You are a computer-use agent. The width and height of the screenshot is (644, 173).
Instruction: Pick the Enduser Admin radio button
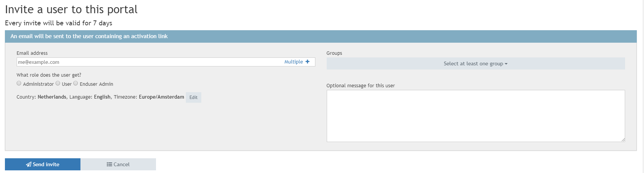pos(76,83)
